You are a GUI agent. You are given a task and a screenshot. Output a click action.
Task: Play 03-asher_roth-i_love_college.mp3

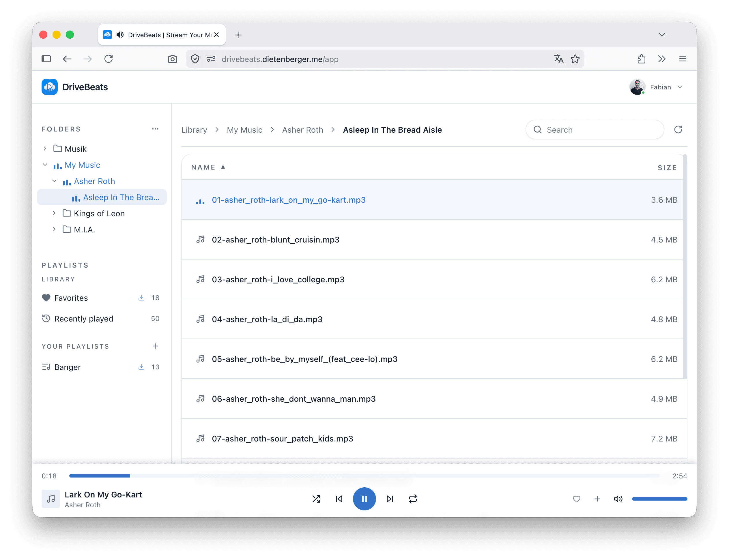[432, 279]
